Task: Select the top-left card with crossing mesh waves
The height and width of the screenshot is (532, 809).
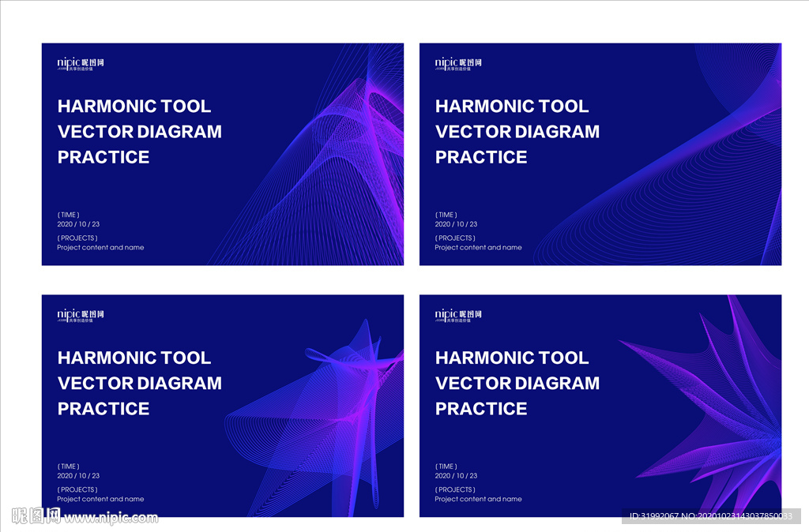Action: [x=222, y=154]
